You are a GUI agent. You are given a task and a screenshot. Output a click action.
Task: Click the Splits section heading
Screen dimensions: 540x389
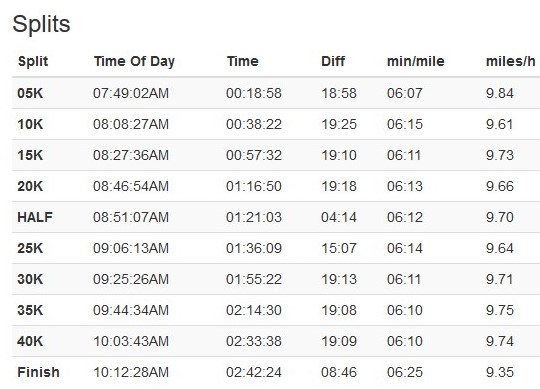coord(41,24)
